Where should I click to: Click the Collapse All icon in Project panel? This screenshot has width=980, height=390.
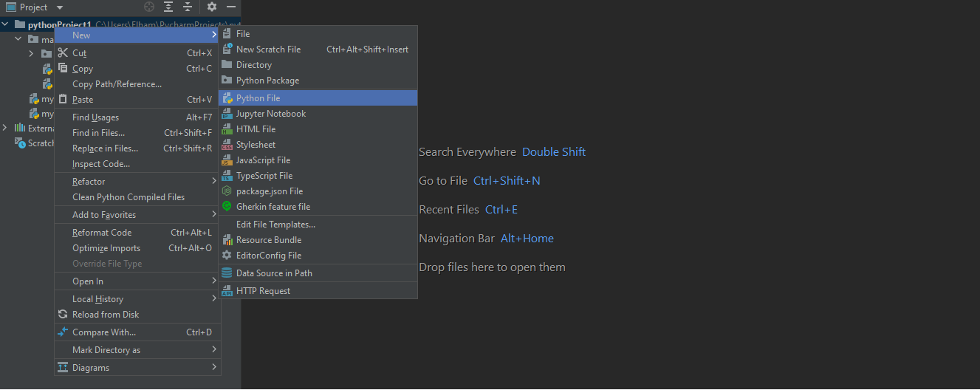tap(188, 7)
